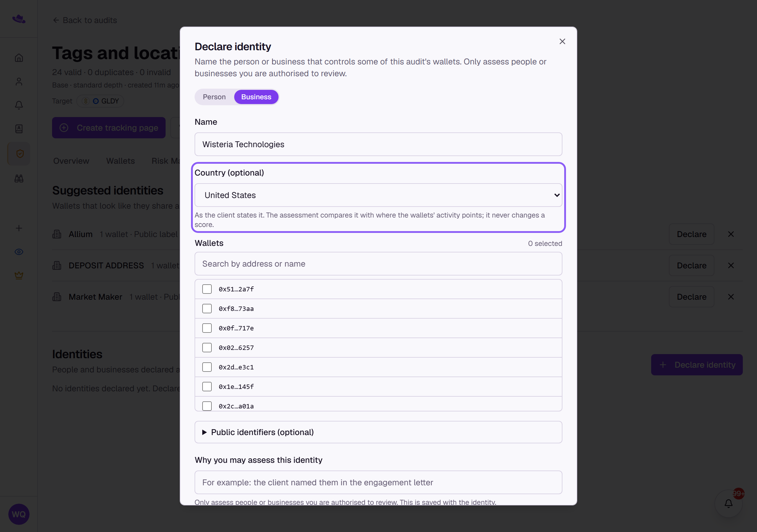Open the binoculars sidebar icon
Screen dimensions: 757x532
[x=19, y=179]
